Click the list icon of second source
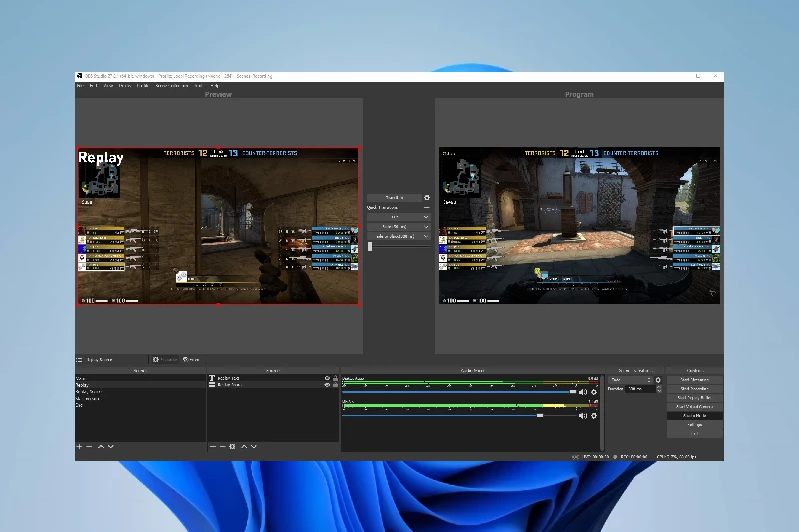This screenshot has width=799, height=532. (212, 385)
